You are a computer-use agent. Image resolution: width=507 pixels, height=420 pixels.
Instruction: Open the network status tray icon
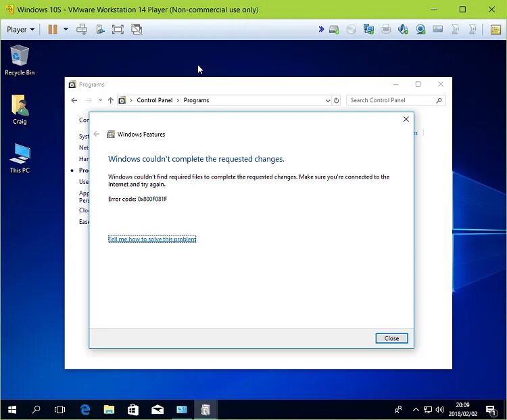coord(428,410)
